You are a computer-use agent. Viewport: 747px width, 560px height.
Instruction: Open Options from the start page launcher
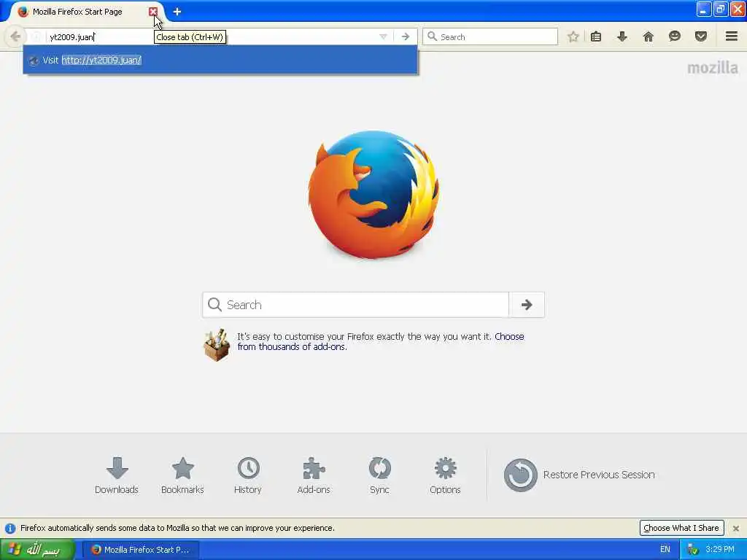tap(445, 475)
